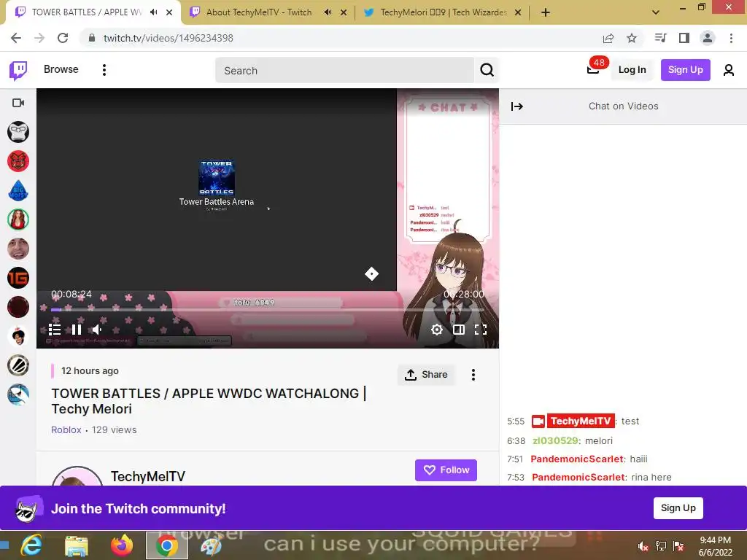
Task: Open the more options menu next to Browse
Action: point(104,70)
